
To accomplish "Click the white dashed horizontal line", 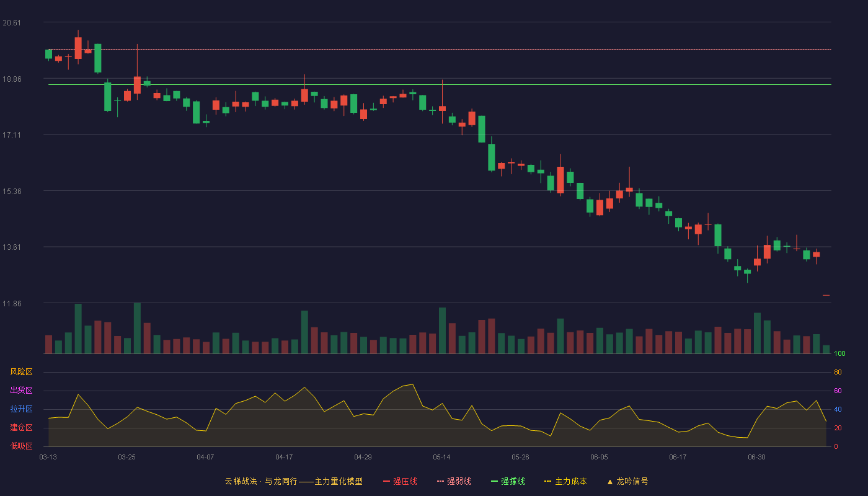I will (440, 49).
